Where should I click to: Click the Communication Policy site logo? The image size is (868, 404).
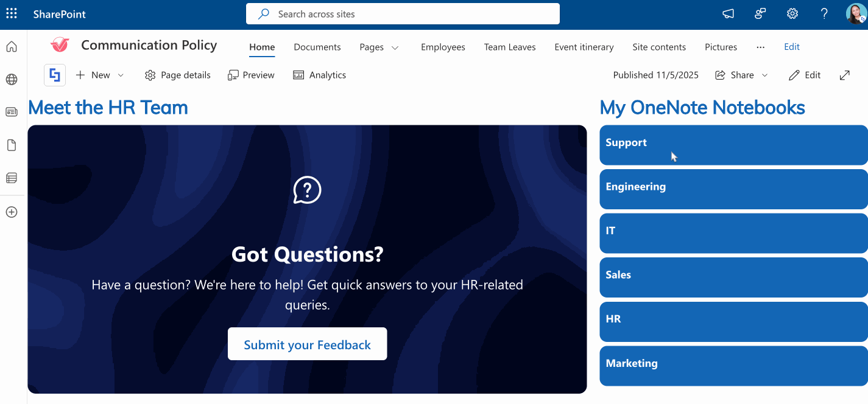click(60, 45)
